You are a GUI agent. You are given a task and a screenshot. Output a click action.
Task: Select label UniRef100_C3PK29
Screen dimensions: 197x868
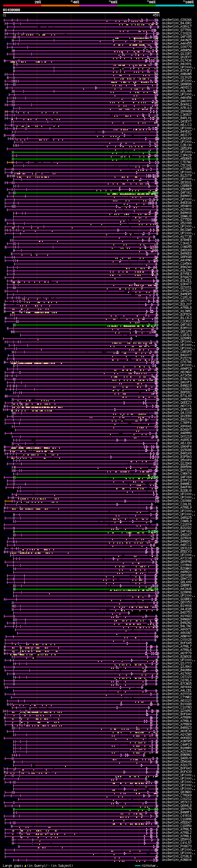pyautogui.click(x=177, y=155)
